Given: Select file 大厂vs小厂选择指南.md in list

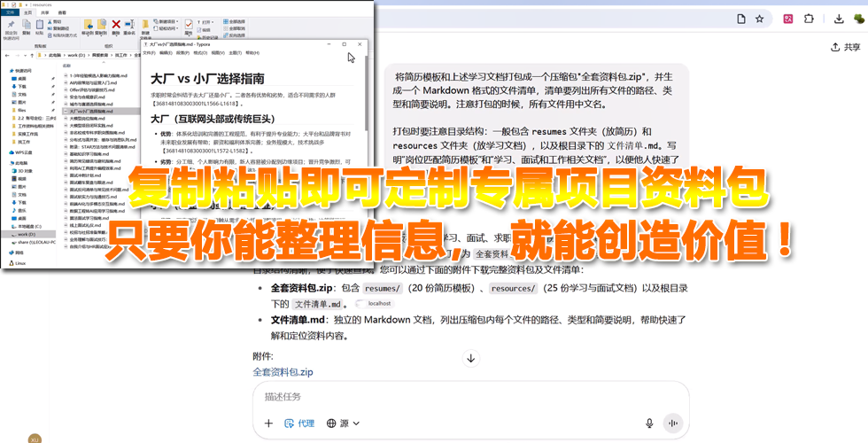Looking at the screenshot, I should [101, 112].
